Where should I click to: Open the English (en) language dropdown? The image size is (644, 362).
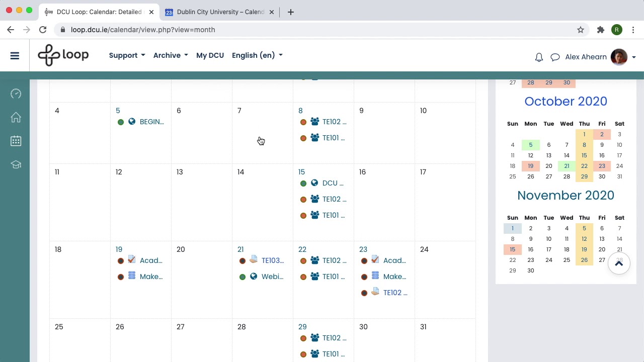click(x=257, y=55)
